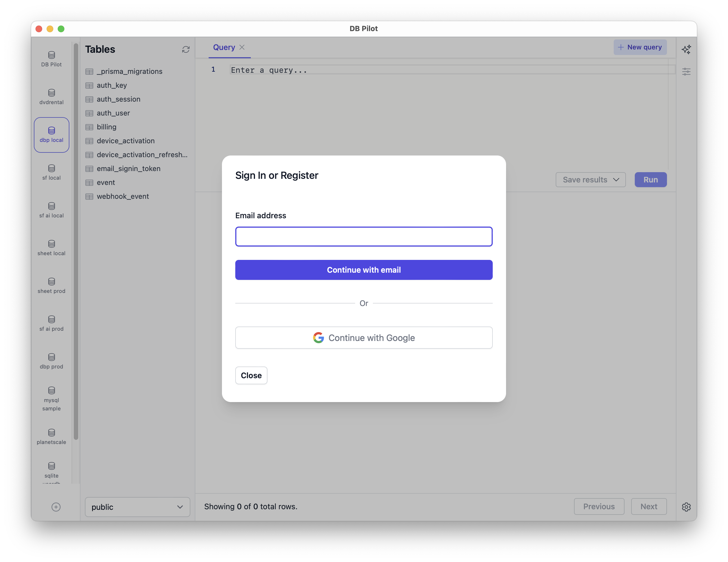Select the sf local database icon
This screenshot has width=728, height=562.
click(x=51, y=168)
